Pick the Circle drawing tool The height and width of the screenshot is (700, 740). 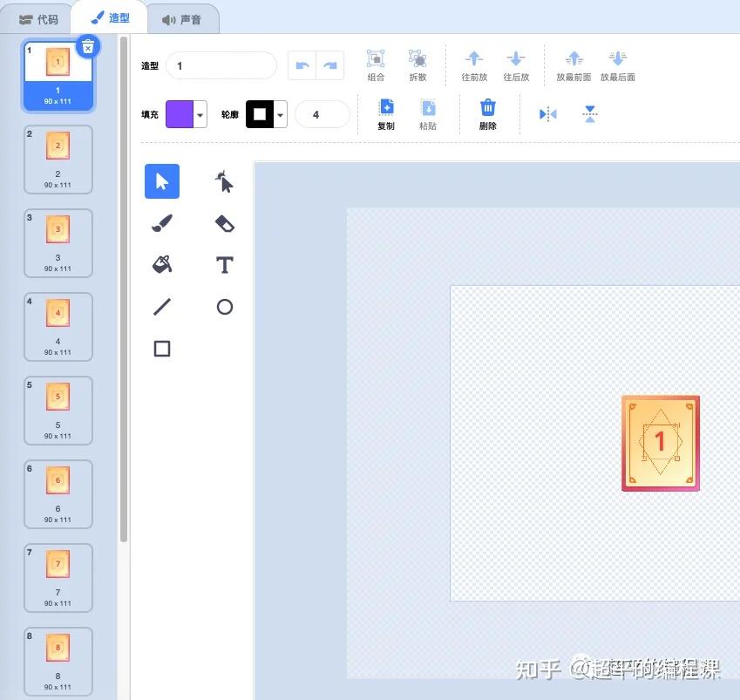click(x=224, y=306)
